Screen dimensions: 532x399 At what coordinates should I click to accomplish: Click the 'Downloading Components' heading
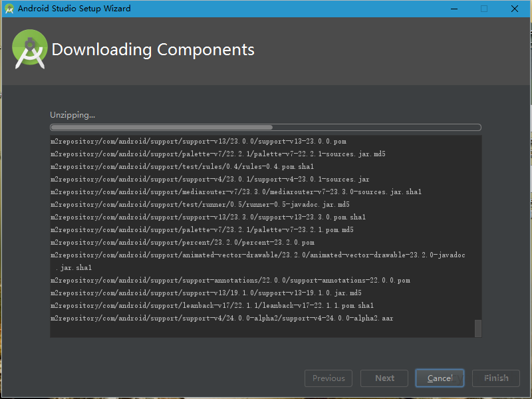tap(153, 50)
